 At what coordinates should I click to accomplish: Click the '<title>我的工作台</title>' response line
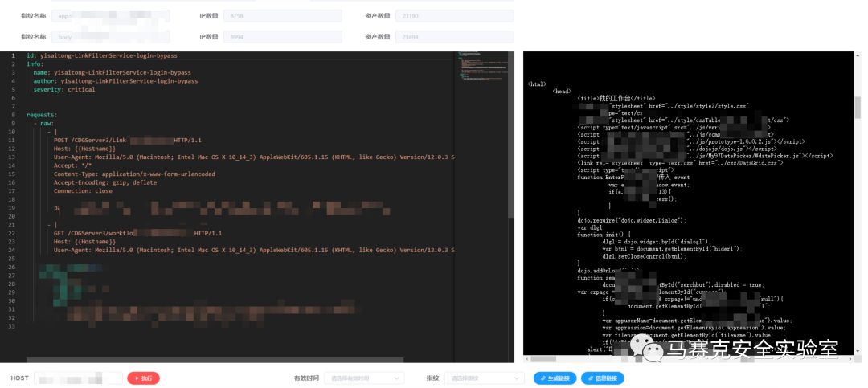tap(616, 98)
